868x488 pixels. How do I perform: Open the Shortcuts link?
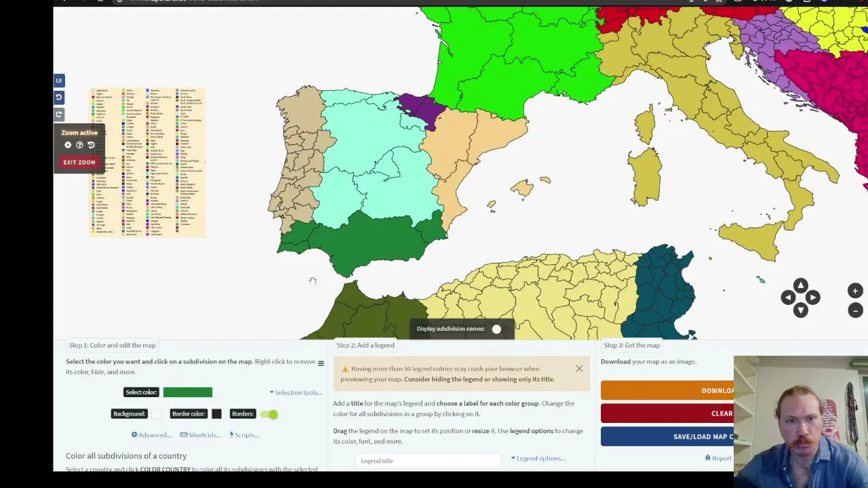(201, 435)
